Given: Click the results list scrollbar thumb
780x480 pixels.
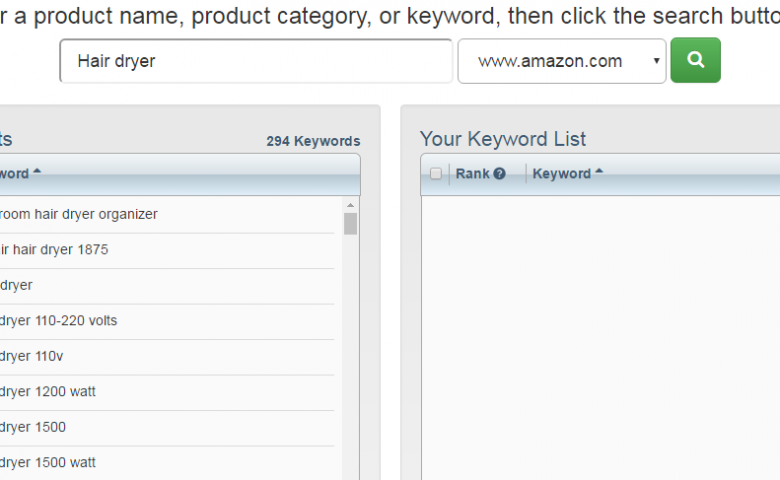Looking at the screenshot, I should tap(350, 223).
